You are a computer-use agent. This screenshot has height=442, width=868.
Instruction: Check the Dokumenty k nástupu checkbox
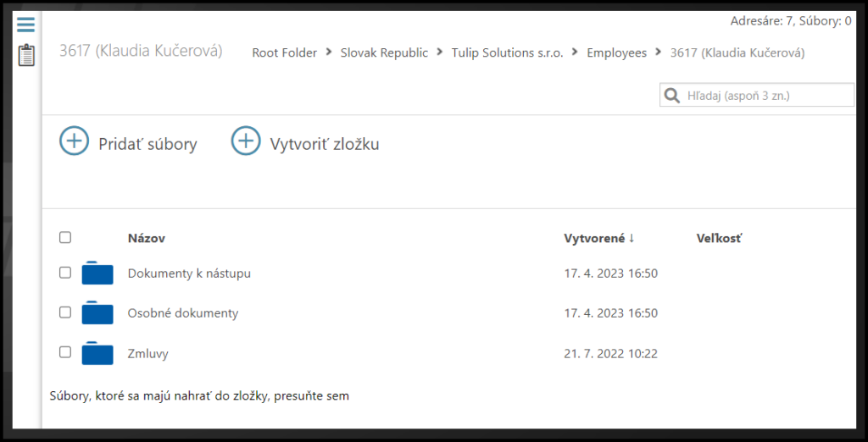[x=65, y=273]
